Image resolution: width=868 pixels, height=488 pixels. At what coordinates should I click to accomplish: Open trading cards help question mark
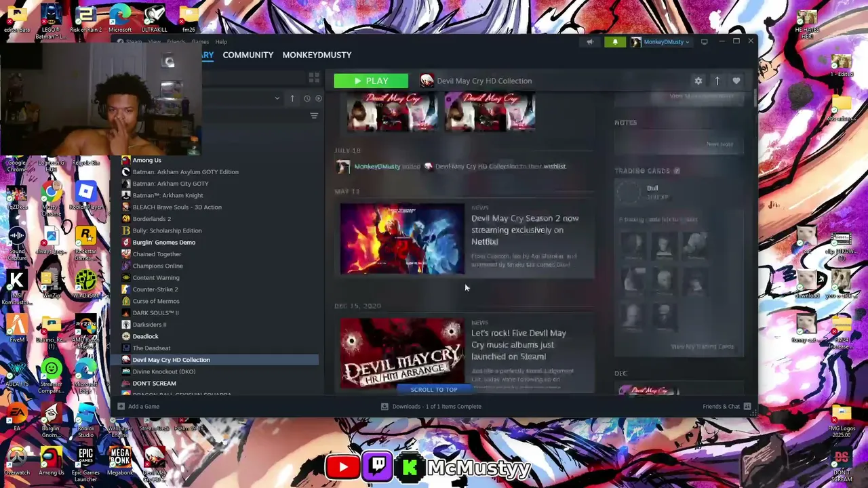click(x=676, y=171)
